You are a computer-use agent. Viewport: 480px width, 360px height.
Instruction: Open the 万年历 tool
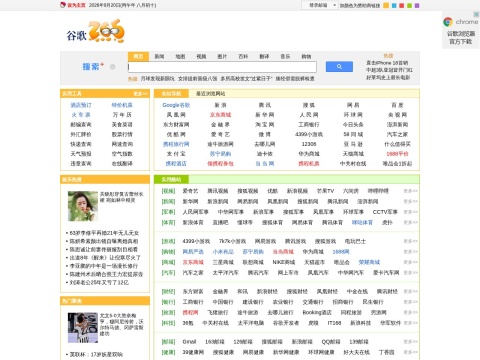point(122,115)
